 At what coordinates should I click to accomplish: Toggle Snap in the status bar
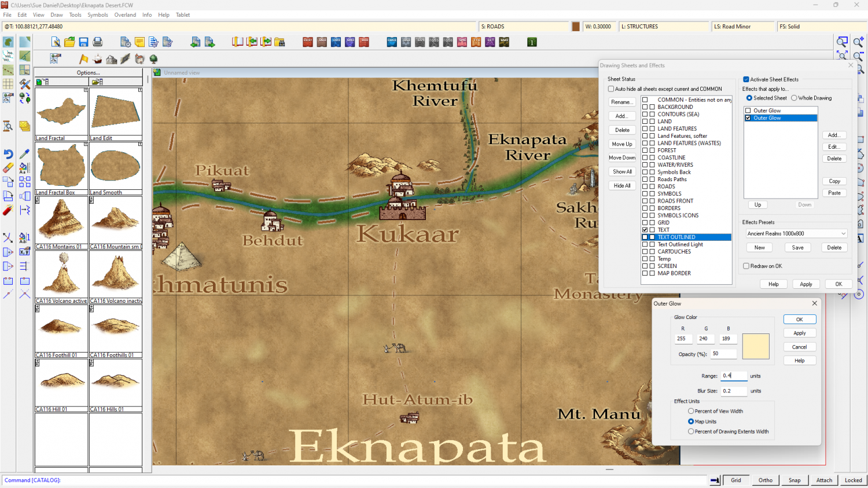pos(795,480)
